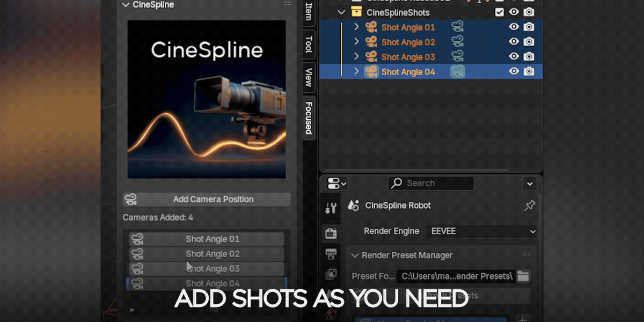Screen dimensions: 644x322
Task: Pin the CineSpline Robot properties context
Action: point(530,206)
